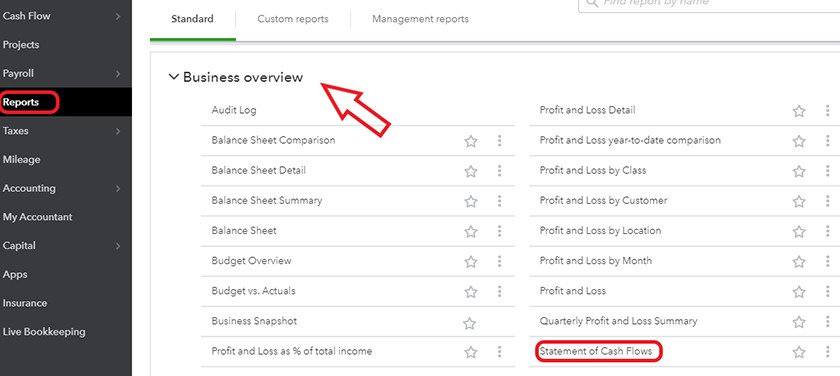Mark Balance Sheet as favorite
Screen dimensions: 840x376
[470, 231]
